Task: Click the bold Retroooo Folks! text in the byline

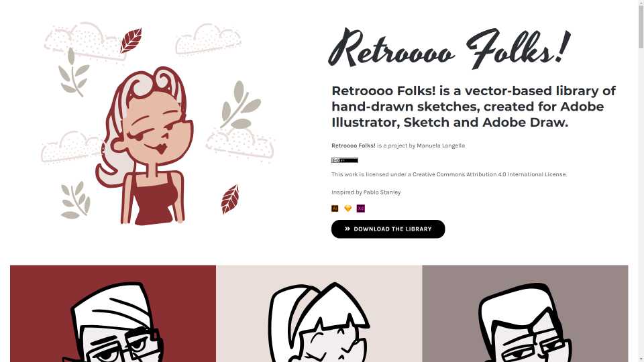Action: (x=354, y=145)
